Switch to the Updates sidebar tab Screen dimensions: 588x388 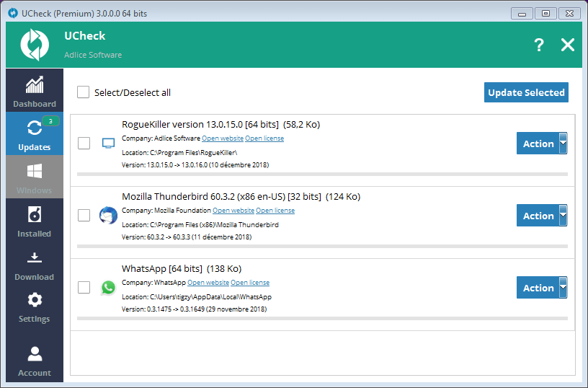click(x=34, y=134)
